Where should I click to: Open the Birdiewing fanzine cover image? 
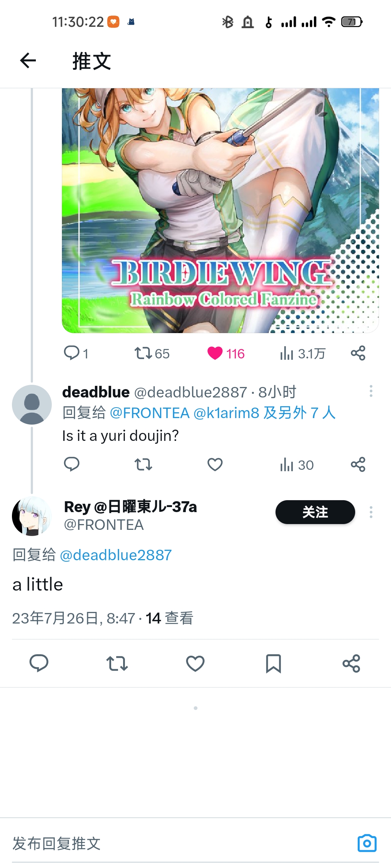pyautogui.click(x=220, y=210)
